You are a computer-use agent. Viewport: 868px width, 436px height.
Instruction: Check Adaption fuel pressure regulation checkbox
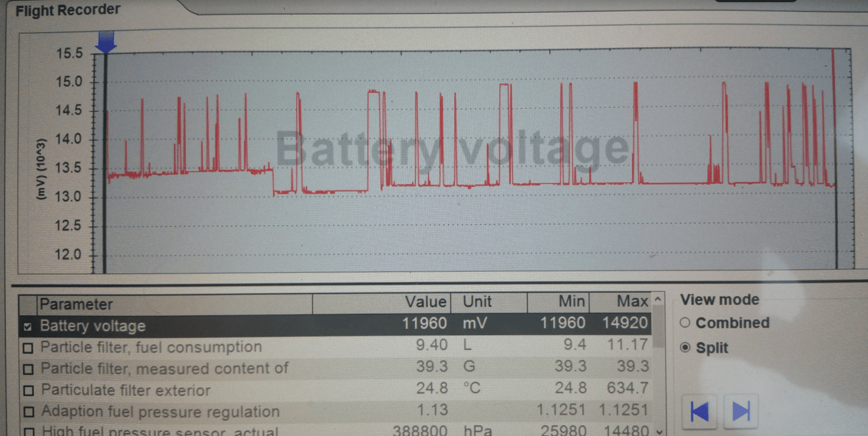pos(29,412)
